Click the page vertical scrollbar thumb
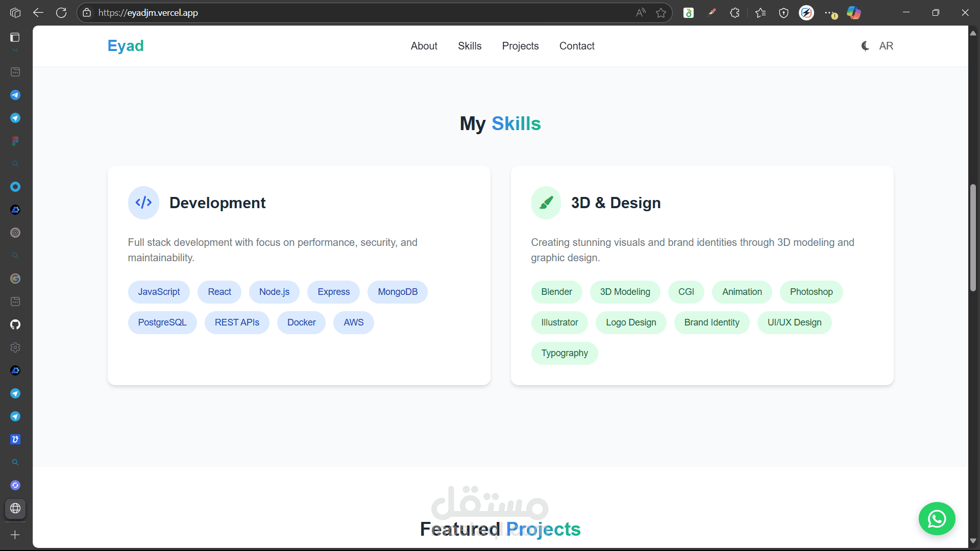This screenshot has height=551, width=980. coord(973,238)
